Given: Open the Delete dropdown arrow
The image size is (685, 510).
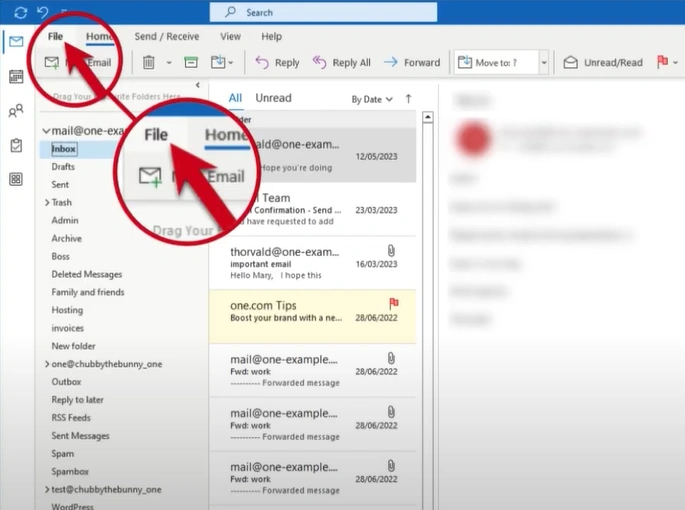Looking at the screenshot, I should point(169,62).
